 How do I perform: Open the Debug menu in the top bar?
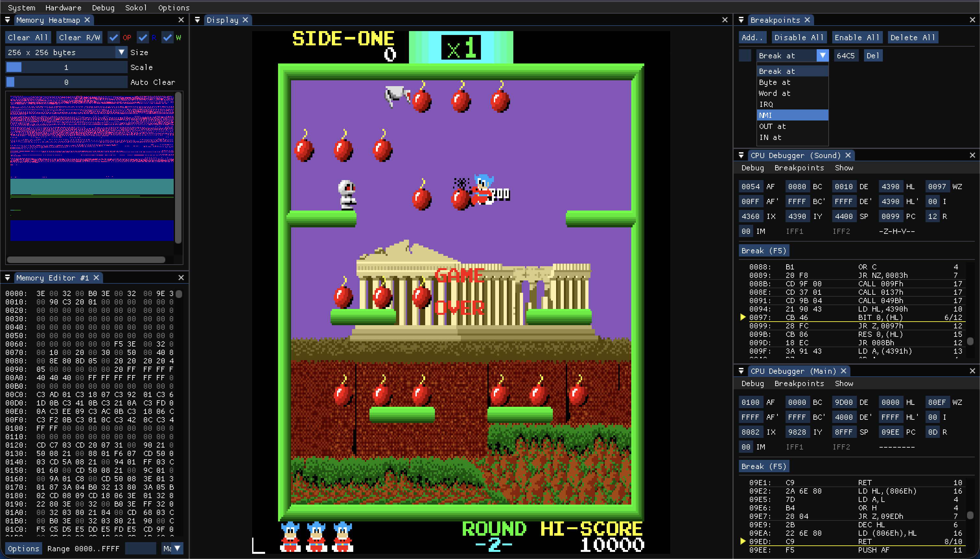(x=103, y=8)
